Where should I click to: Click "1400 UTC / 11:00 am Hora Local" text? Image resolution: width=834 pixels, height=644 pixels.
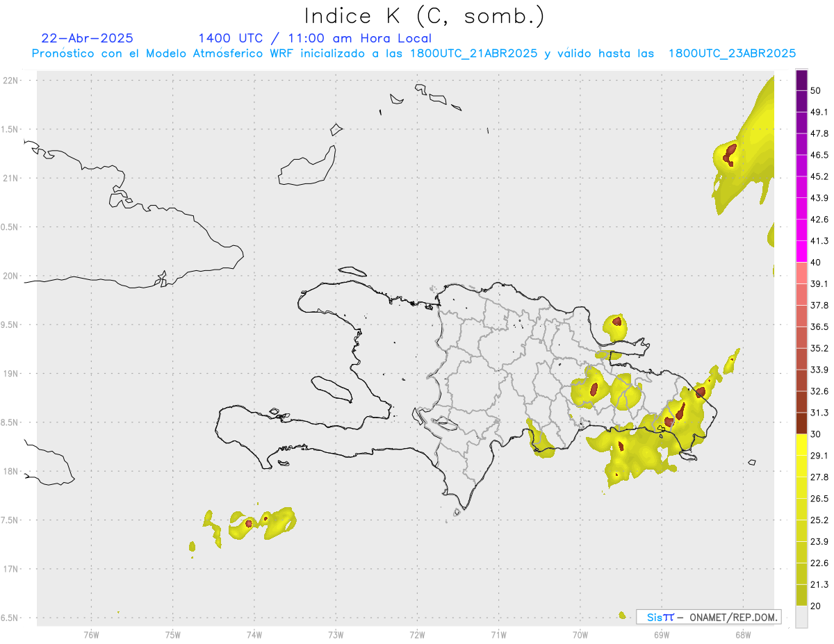[x=315, y=38]
